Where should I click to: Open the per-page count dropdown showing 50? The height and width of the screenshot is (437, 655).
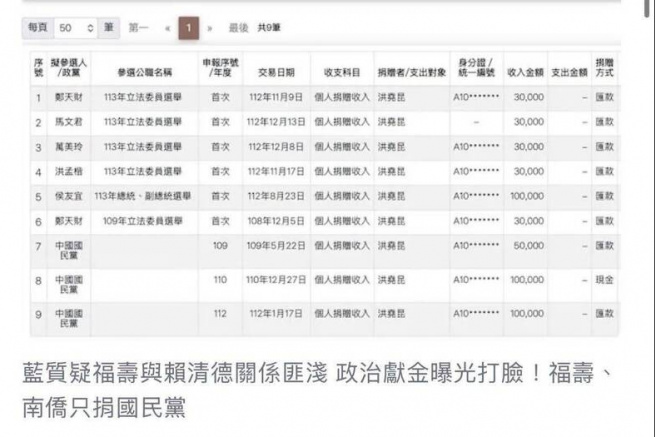click(75, 28)
